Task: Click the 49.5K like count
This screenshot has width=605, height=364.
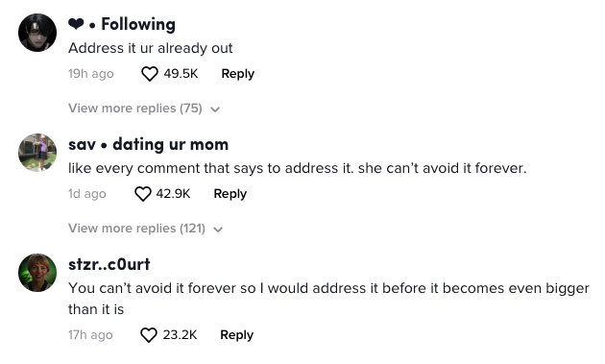Action: click(181, 74)
